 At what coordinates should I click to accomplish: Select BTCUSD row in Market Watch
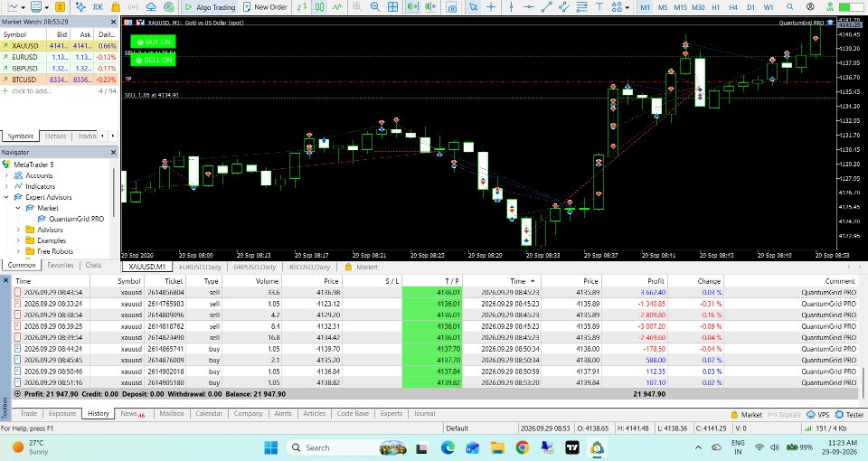(x=59, y=80)
